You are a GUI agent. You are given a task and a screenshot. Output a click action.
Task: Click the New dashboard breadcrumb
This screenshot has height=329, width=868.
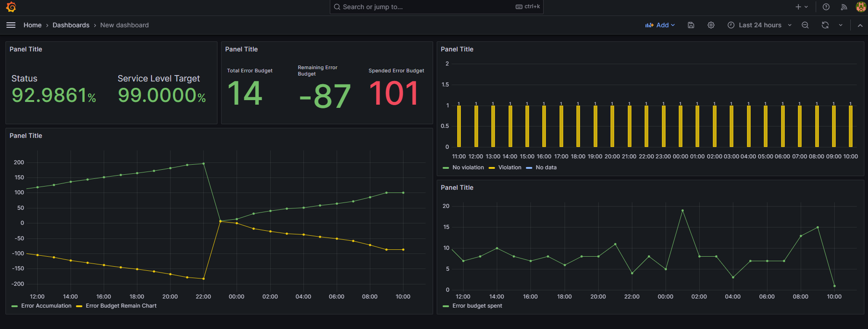[x=124, y=25]
